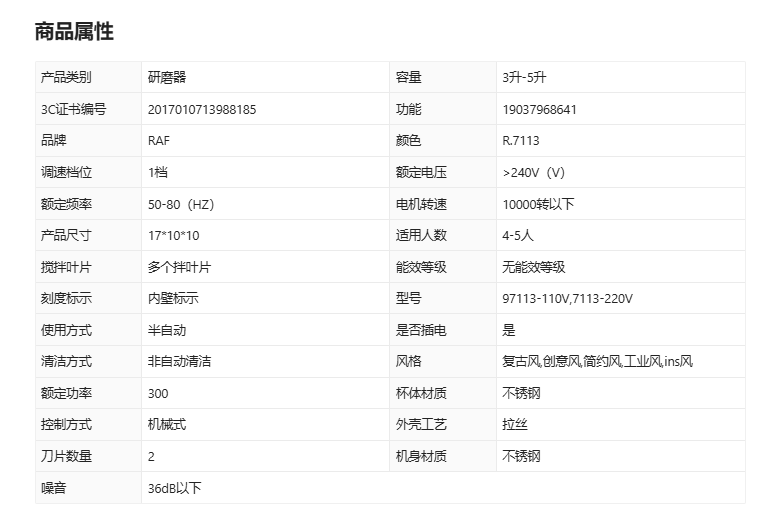
Task: Click the 适用人数 value 4-5人
Action: tap(518, 236)
